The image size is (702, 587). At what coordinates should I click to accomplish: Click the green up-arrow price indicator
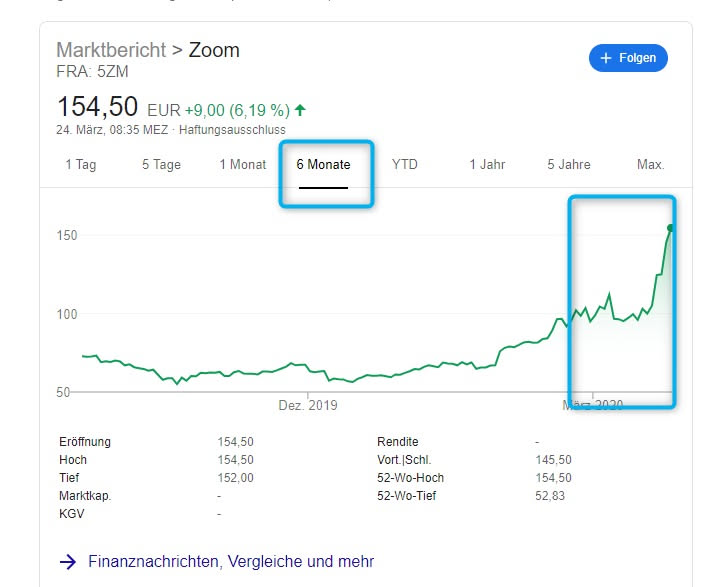click(300, 110)
